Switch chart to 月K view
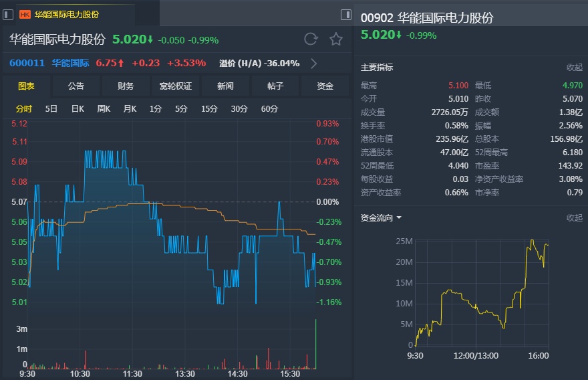The height and width of the screenshot is (380, 588). (x=130, y=109)
